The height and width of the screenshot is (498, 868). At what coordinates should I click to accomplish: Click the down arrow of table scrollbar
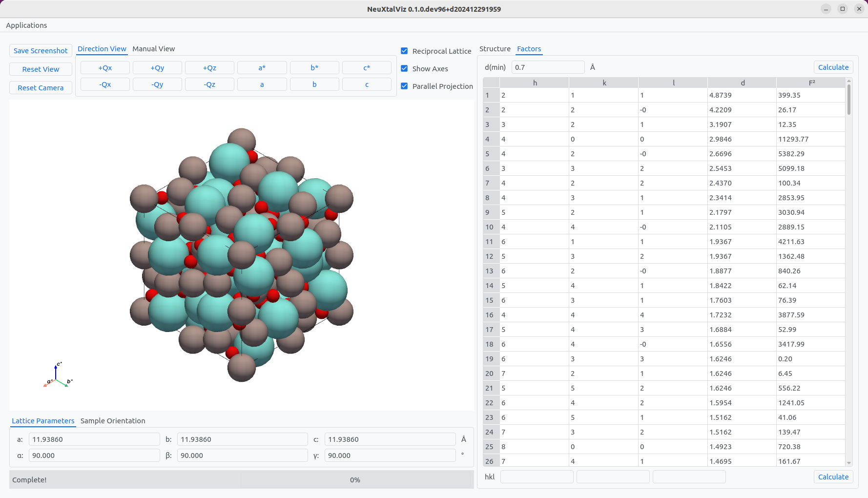(x=849, y=463)
